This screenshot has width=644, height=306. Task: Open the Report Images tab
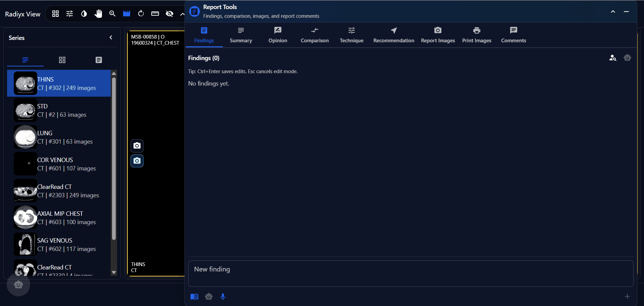tap(438, 35)
